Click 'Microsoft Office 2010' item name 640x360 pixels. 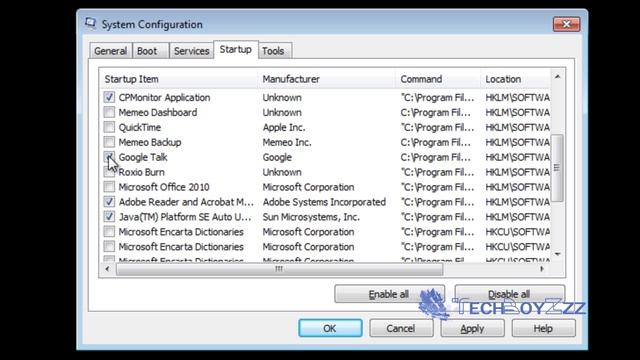coord(164,187)
